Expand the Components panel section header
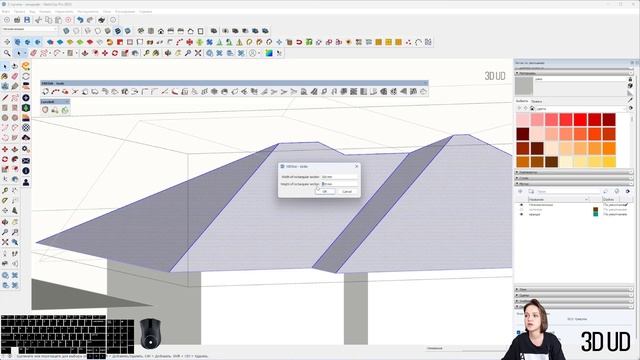 tap(573, 172)
